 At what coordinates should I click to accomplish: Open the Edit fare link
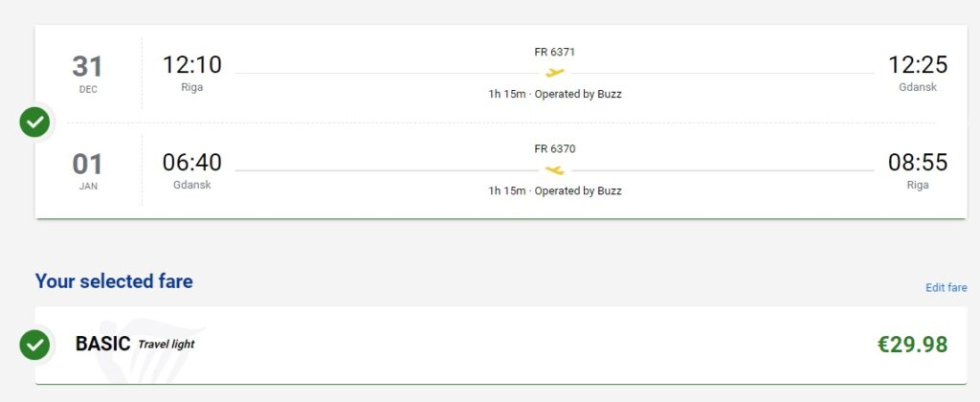coord(946,287)
